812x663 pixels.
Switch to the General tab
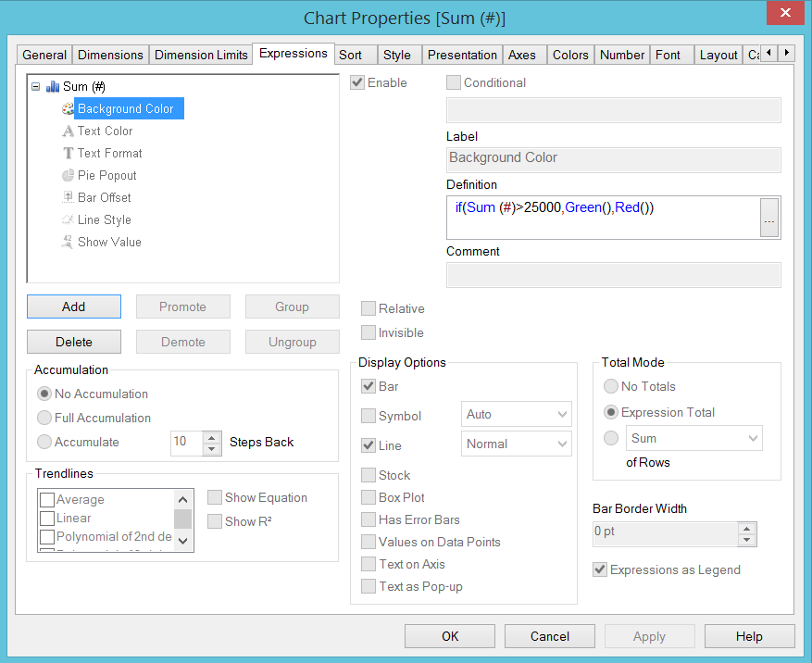[x=44, y=55]
